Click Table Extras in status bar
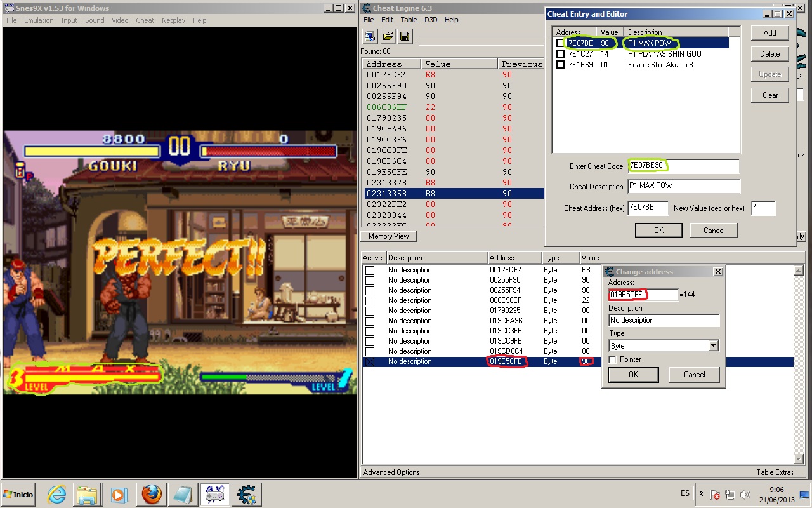The width and height of the screenshot is (812, 508). point(775,472)
